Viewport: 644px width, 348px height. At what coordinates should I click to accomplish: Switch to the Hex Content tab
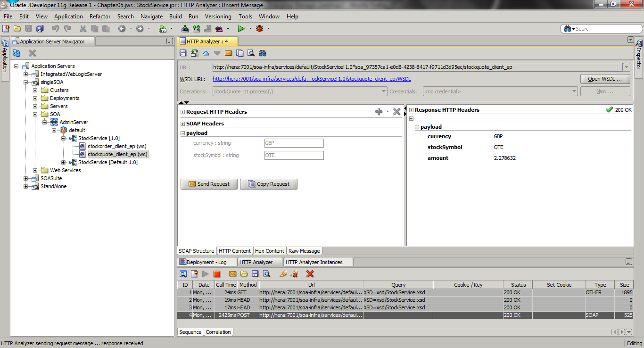tap(270, 251)
